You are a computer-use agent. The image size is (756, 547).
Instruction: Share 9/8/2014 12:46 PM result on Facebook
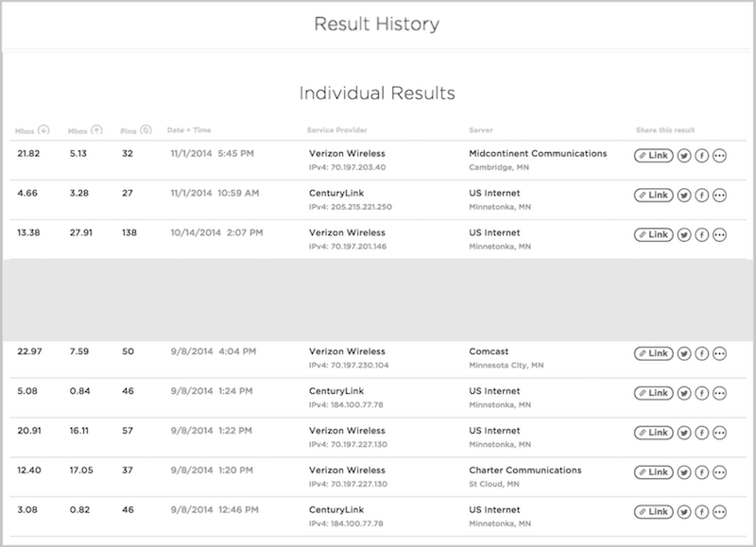tap(702, 512)
